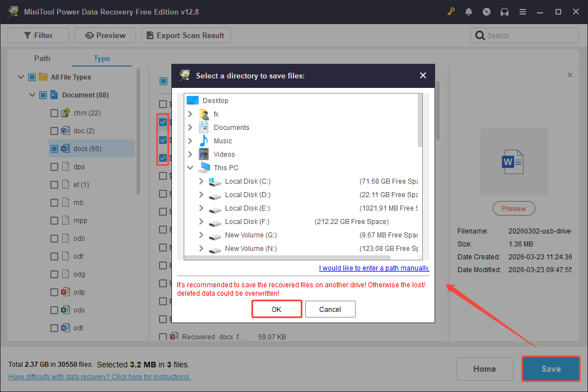The width and height of the screenshot is (588, 392).
Task: Open notifications via the bell icon
Action: pos(469,11)
